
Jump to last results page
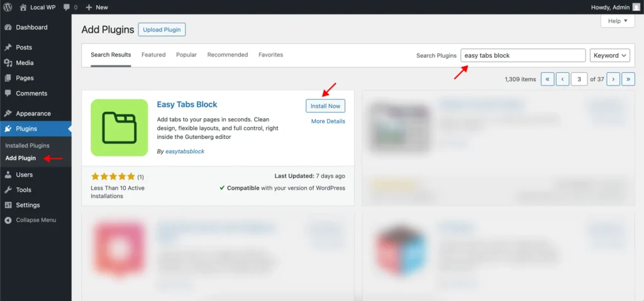pos(628,79)
